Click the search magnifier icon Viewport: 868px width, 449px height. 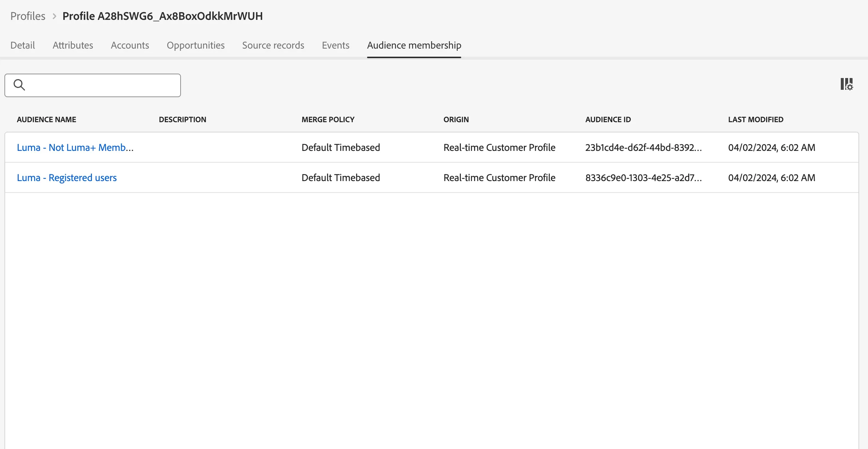pyautogui.click(x=19, y=85)
